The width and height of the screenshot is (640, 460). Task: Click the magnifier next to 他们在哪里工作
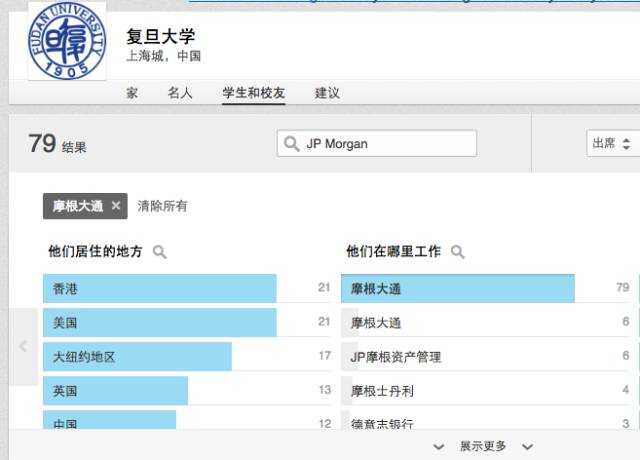point(458,251)
